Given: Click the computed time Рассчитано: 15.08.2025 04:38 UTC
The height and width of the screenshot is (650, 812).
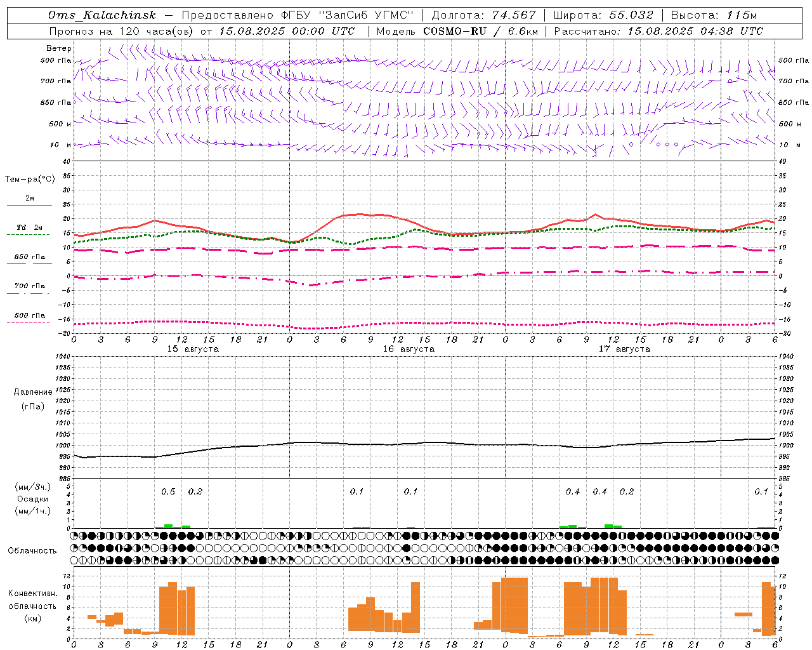Looking at the screenshot, I should 658,31.
